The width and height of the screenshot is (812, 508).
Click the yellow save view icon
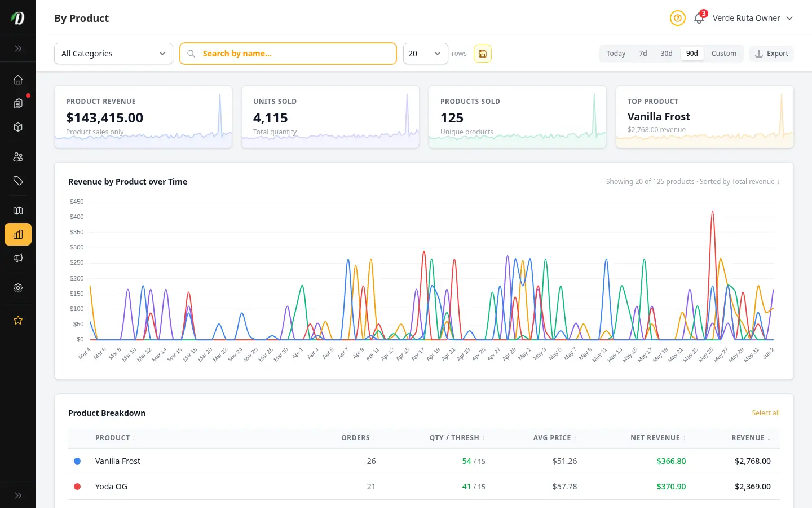coord(483,54)
